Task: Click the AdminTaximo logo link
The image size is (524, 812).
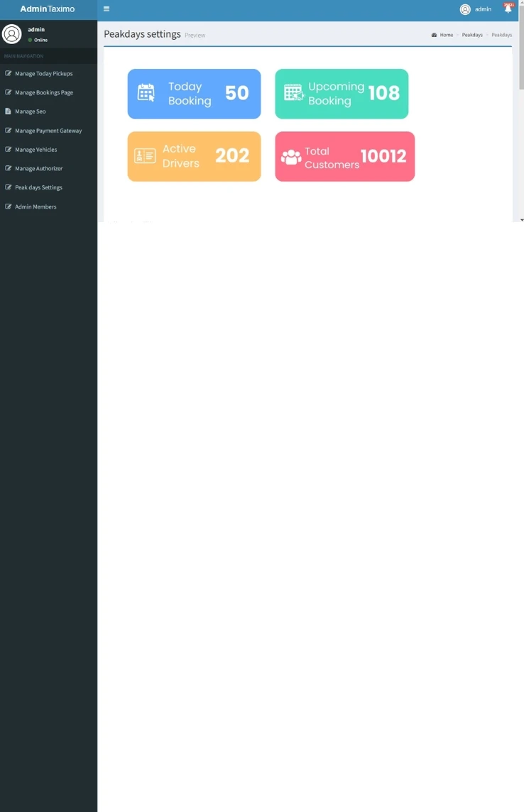Action: click(x=48, y=9)
